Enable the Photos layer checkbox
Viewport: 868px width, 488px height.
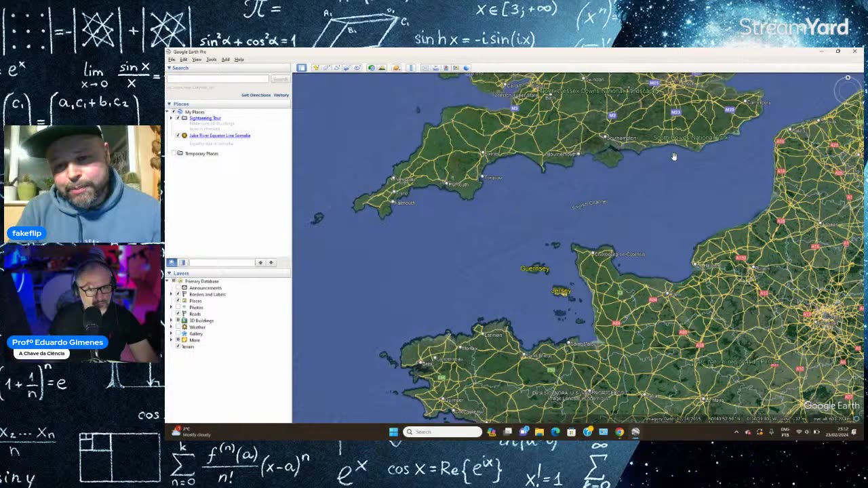coord(178,308)
